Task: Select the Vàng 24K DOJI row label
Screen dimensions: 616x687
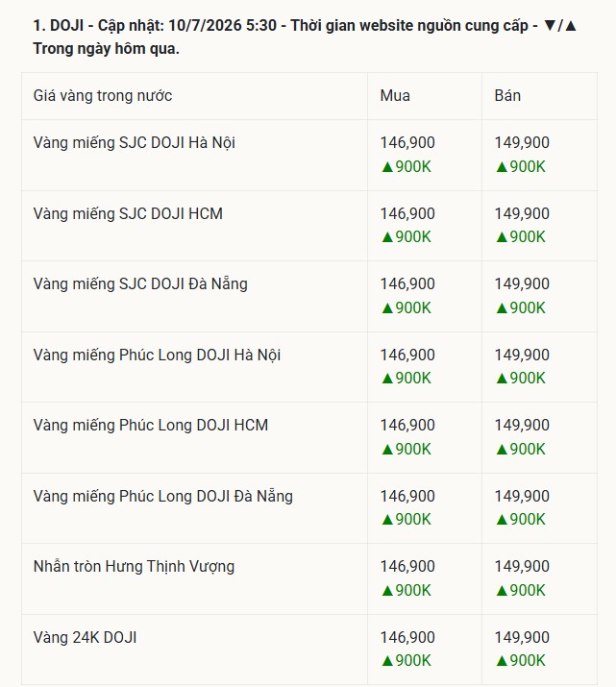Action: [85, 637]
